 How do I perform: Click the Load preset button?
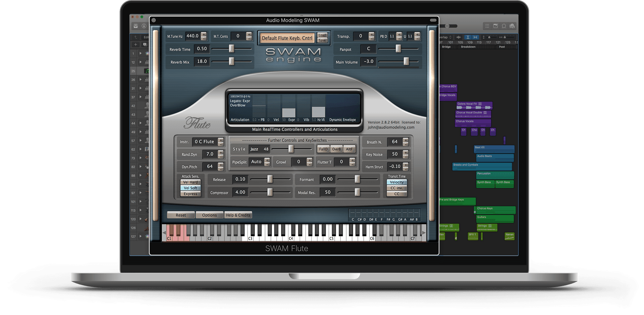pos(322,35)
